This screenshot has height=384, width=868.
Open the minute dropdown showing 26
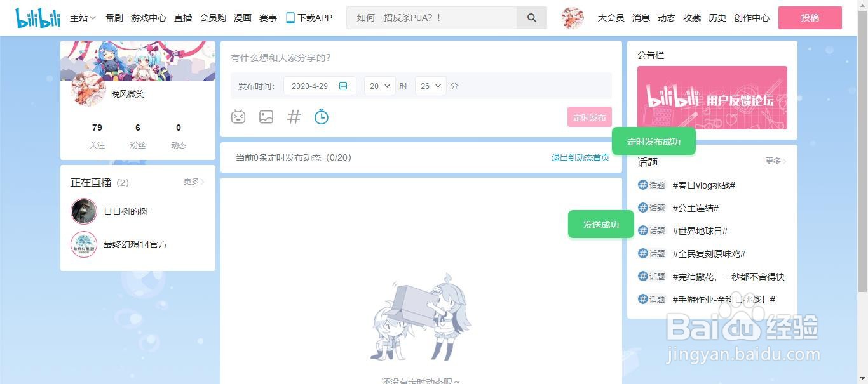tap(430, 85)
